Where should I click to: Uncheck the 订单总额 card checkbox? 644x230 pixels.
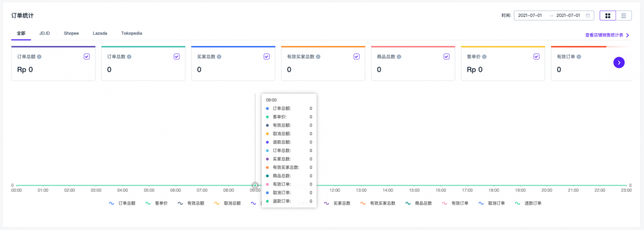tap(87, 57)
